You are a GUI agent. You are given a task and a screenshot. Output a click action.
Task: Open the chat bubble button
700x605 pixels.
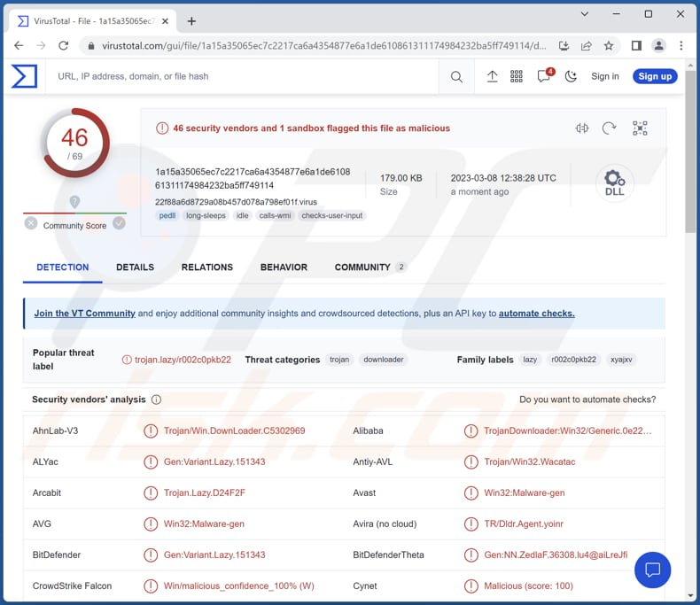(652, 570)
